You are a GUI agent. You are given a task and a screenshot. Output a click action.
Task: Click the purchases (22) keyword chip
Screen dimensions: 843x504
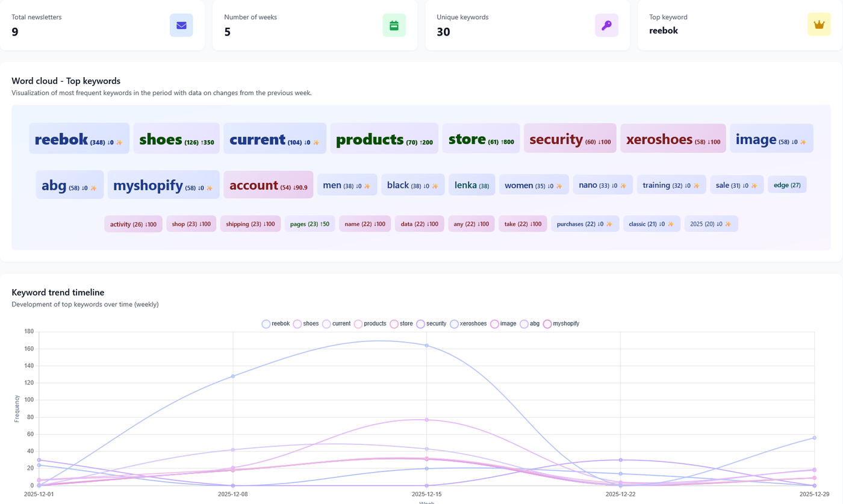585,224
